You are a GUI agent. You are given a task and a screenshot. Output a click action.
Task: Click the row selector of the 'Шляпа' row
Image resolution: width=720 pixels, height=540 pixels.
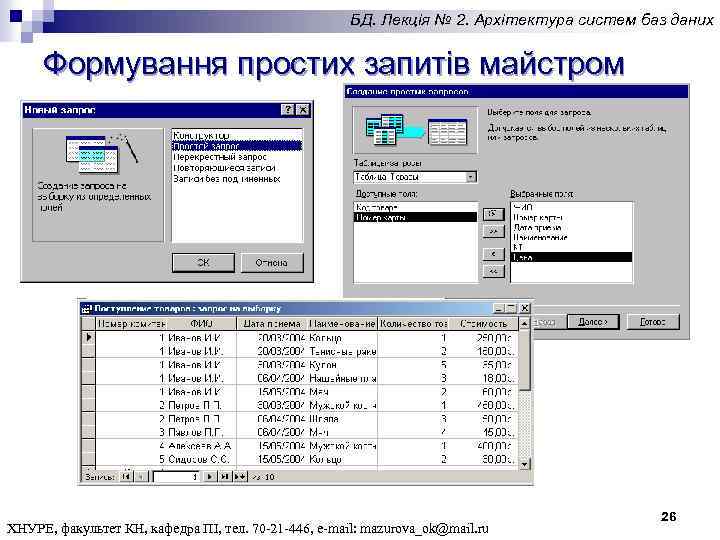(x=88, y=419)
